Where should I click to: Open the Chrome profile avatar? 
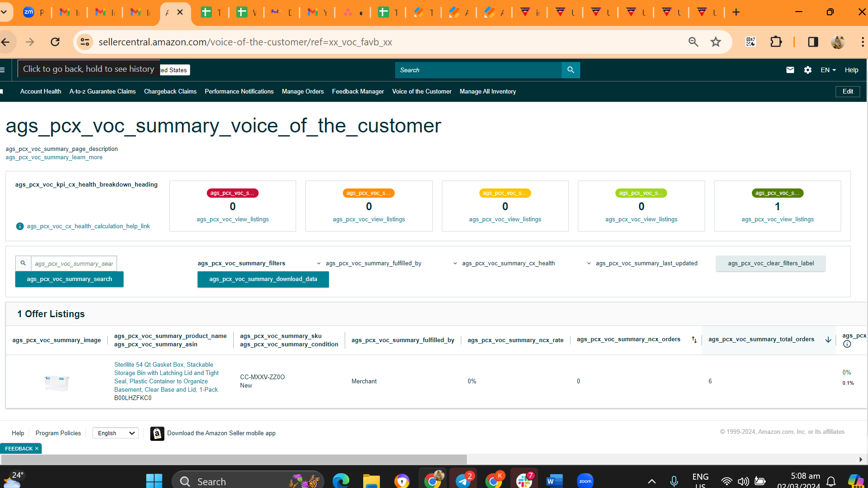click(x=838, y=42)
